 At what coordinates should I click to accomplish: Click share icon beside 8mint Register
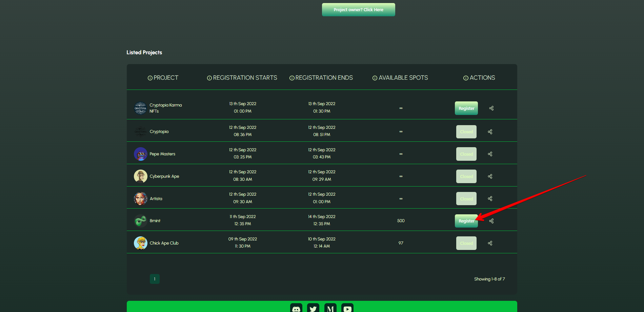(x=491, y=221)
